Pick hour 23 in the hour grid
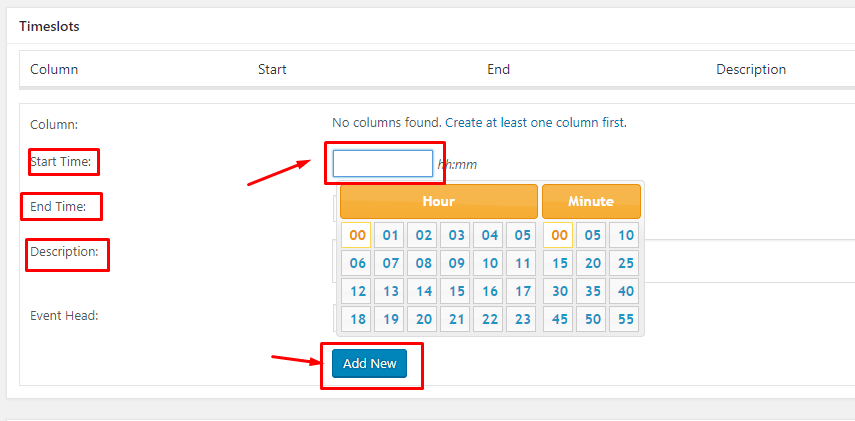This screenshot has height=421, width=855. [x=521, y=320]
